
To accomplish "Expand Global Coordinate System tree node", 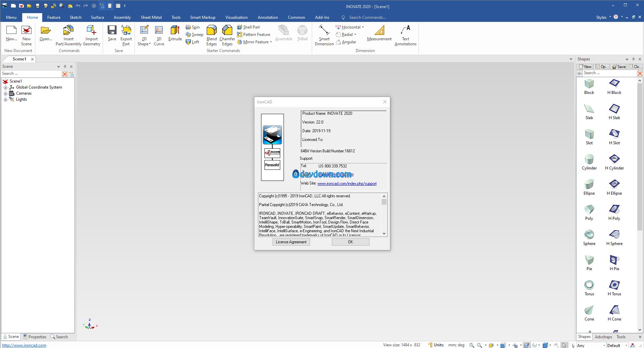I will 5,88.
